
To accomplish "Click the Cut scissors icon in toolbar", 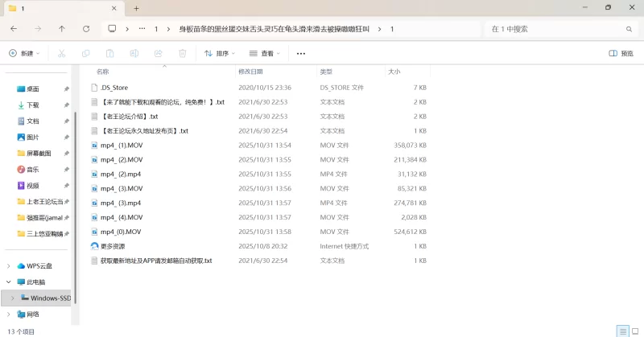I will pos(61,54).
